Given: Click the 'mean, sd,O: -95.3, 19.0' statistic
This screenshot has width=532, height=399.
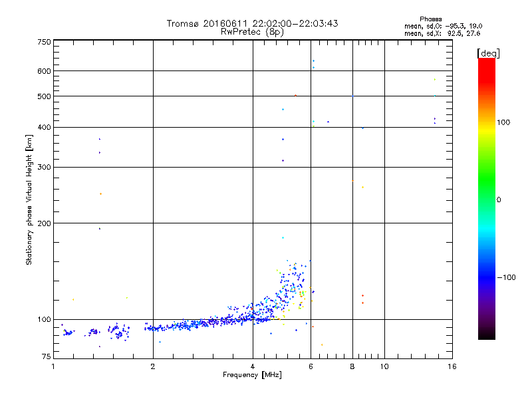Looking at the screenshot, I should pos(443,26).
